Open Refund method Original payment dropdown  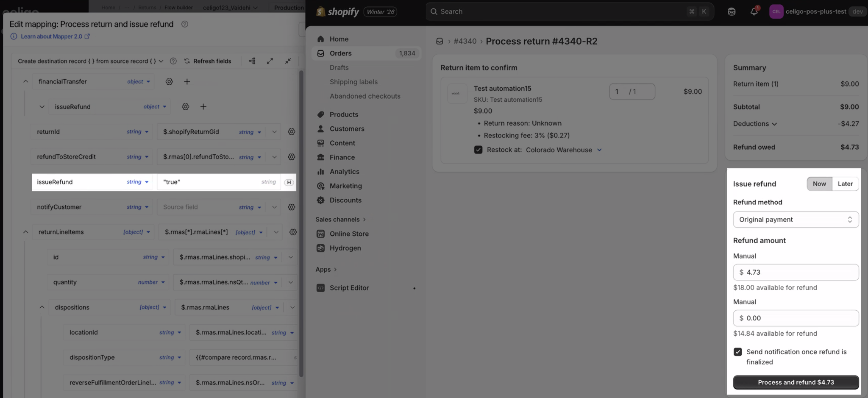coord(796,220)
